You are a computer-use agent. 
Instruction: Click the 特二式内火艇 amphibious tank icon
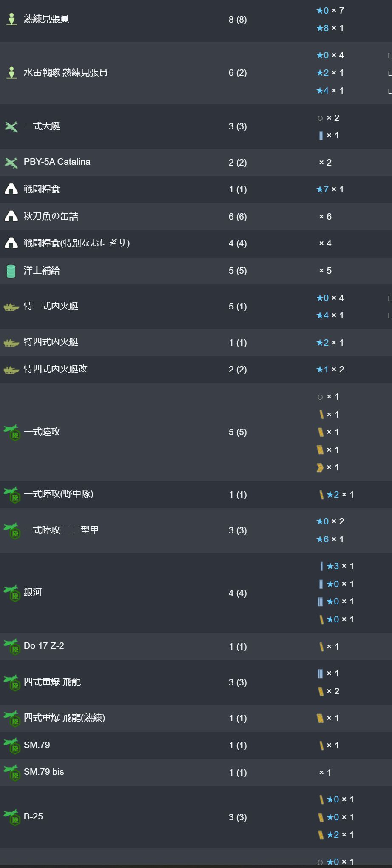point(11,307)
